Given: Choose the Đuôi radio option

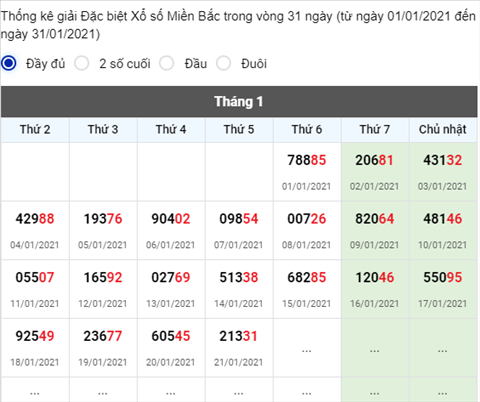Looking at the screenshot, I should (223, 63).
